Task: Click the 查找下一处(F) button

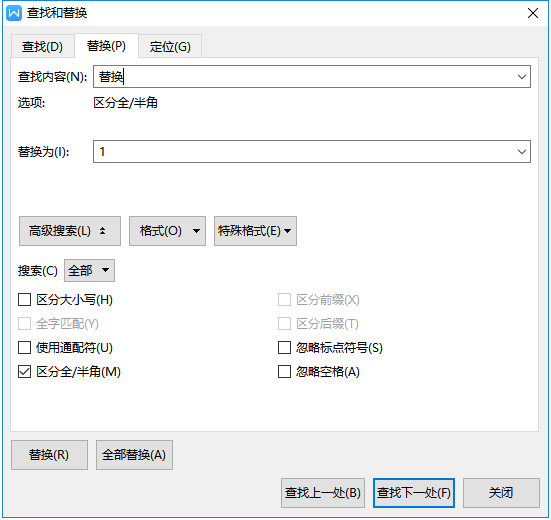Action: coord(414,493)
